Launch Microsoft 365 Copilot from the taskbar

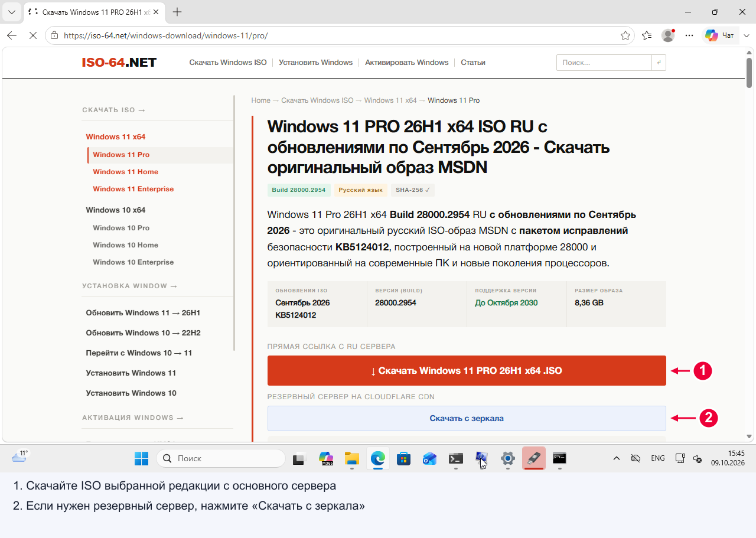[x=325, y=458]
